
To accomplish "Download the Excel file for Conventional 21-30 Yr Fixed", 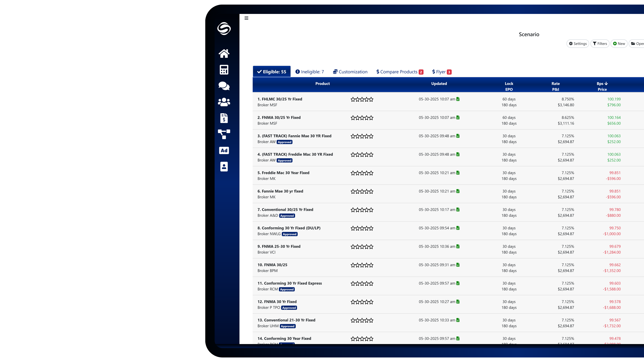I will point(458,320).
